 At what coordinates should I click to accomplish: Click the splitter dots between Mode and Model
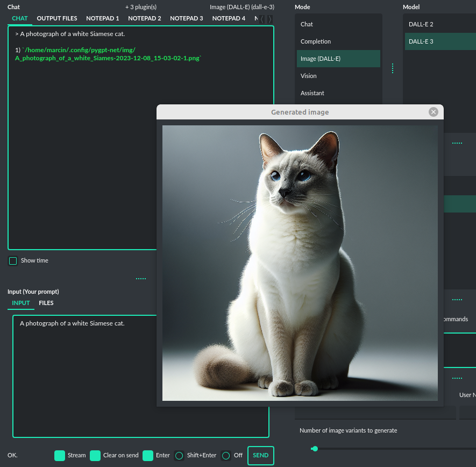[393, 68]
